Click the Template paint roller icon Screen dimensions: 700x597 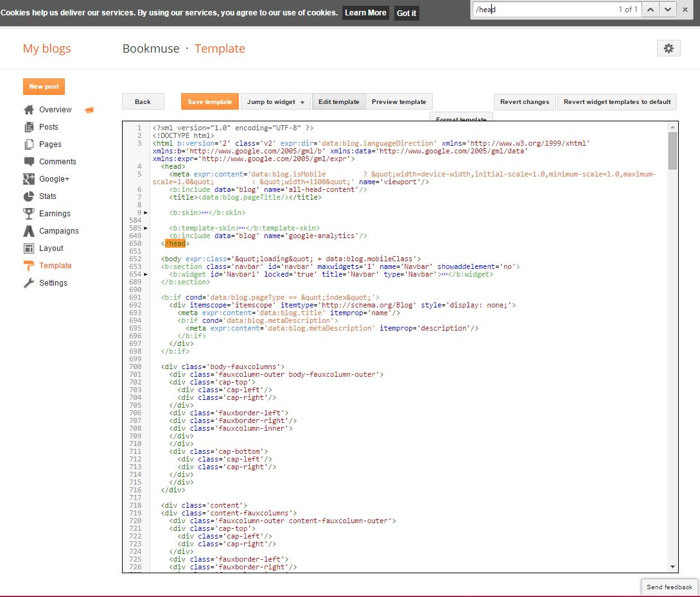pyautogui.click(x=29, y=266)
